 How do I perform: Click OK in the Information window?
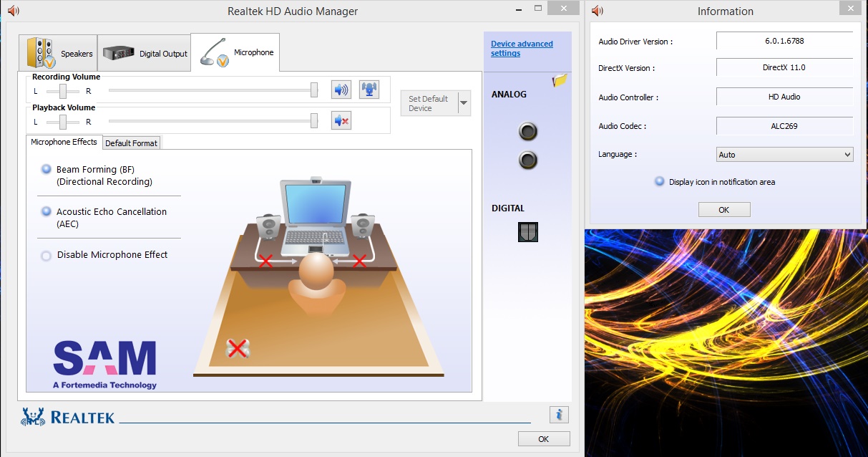click(724, 209)
